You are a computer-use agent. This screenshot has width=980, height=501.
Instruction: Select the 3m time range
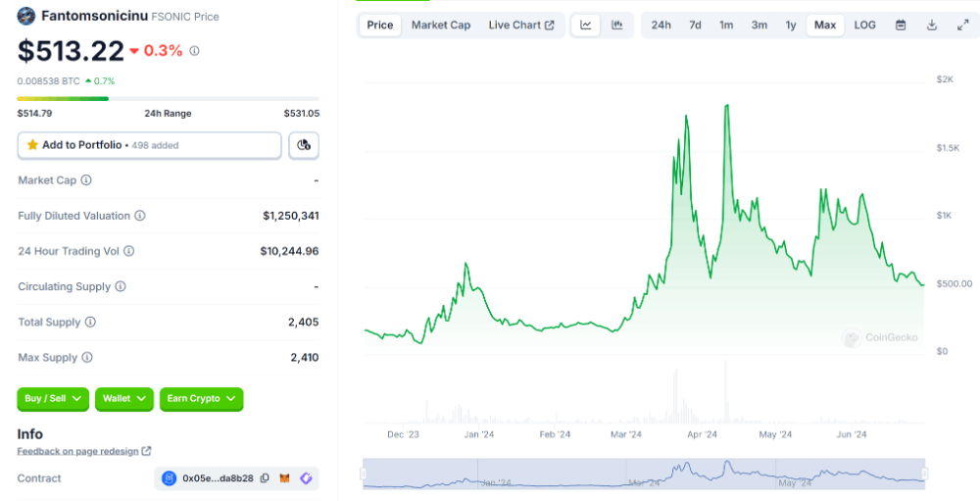tap(759, 25)
